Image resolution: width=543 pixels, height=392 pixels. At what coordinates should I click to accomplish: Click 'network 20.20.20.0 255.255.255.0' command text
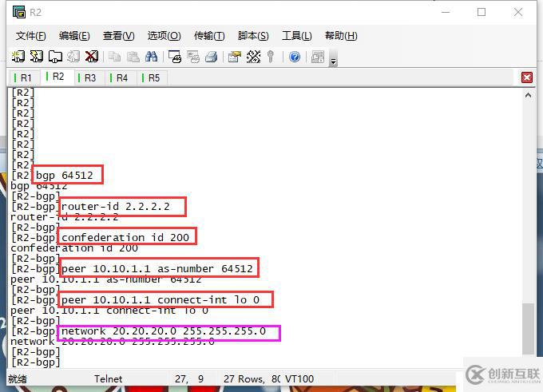[x=164, y=331]
